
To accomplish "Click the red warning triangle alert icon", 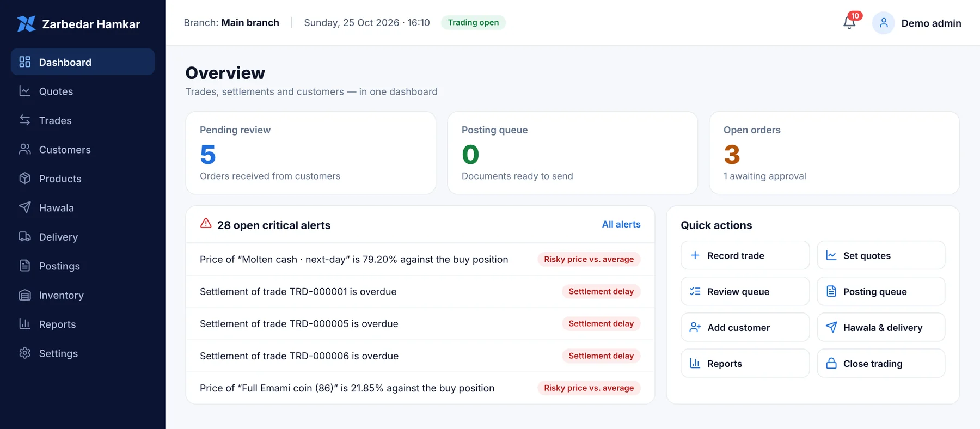I will tap(206, 223).
